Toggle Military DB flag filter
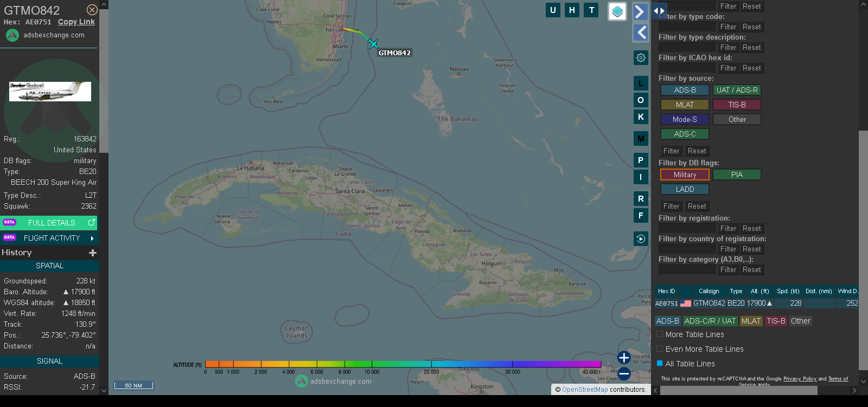Image resolution: width=868 pixels, height=407 pixels. (685, 175)
